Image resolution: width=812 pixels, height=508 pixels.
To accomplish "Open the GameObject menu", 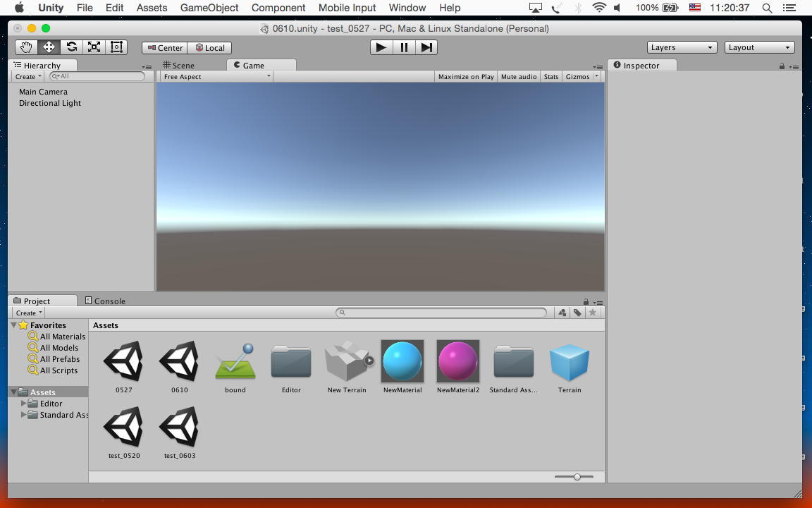I will tap(209, 8).
